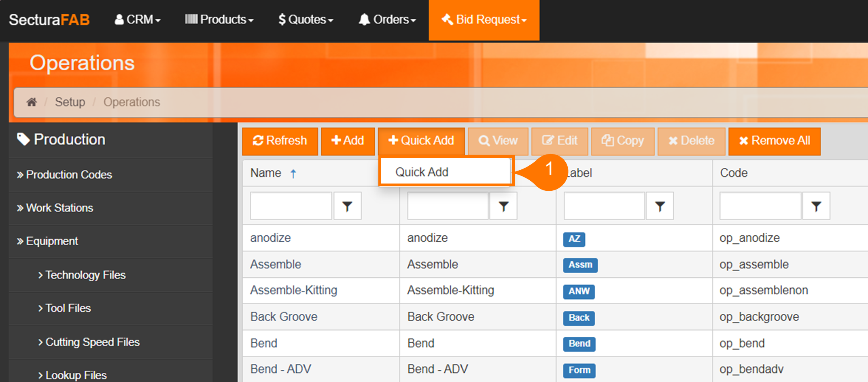Click the blue AZ label badge
The width and height of the screenshot is (868, 382).
point(574,239)
